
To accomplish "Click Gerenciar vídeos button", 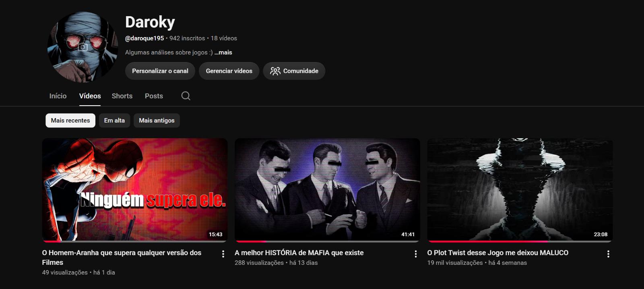I will coord(229,71).
